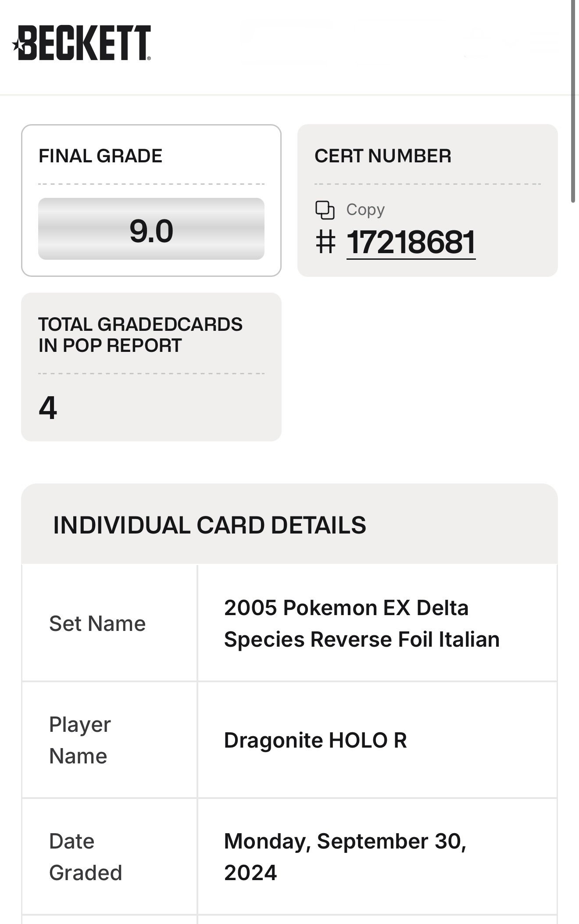Select the Date Graded row label
This screenshot has height=924, width=579.
86,857
